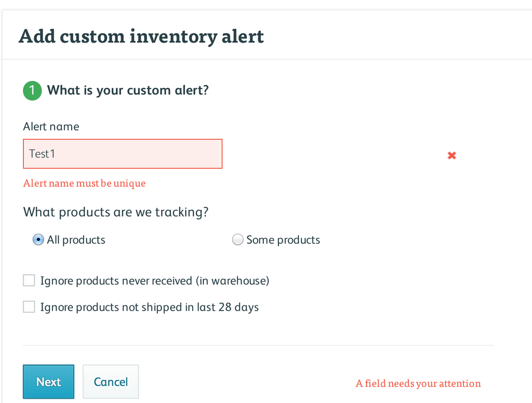Click the Alert name input field
The image size is (532, 403).
pos(123,154)
